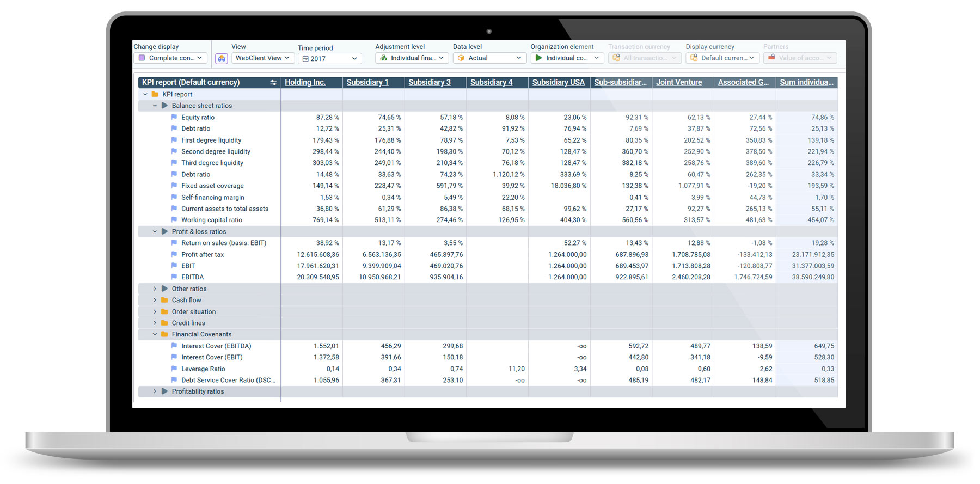The width and height of the screenshot is (980, 484).
Task: Click the Cash flow folder icon
Action: pyautogui.click(x=164, y=300)
